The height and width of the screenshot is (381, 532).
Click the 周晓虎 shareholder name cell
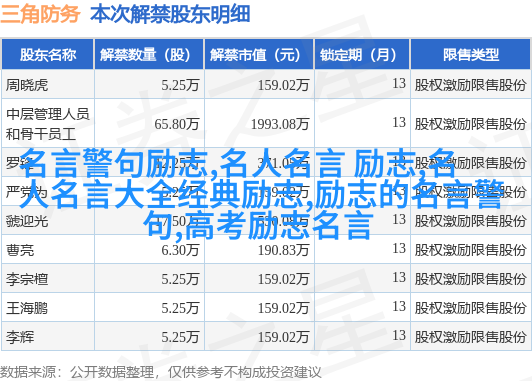pos(27,85)
